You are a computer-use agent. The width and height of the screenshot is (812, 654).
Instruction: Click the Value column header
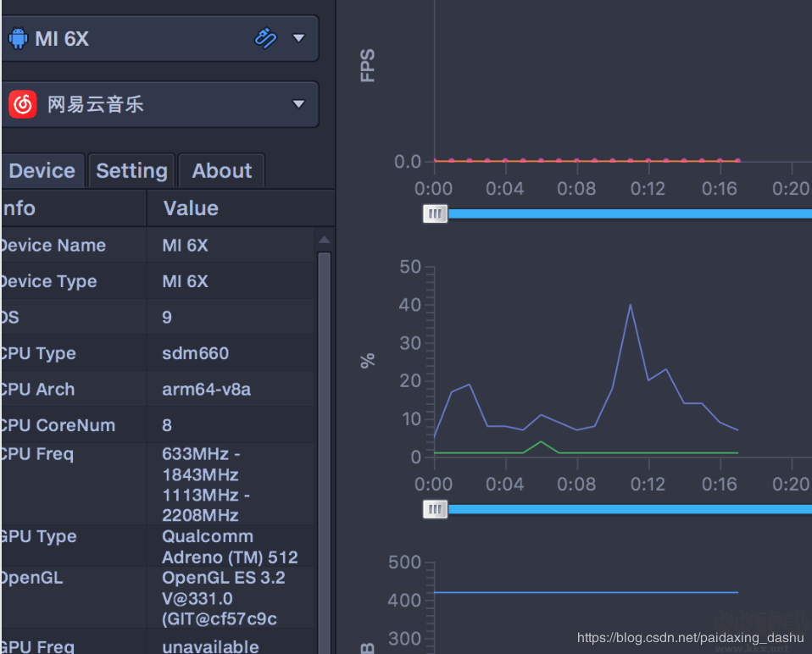tap(191, 208)
